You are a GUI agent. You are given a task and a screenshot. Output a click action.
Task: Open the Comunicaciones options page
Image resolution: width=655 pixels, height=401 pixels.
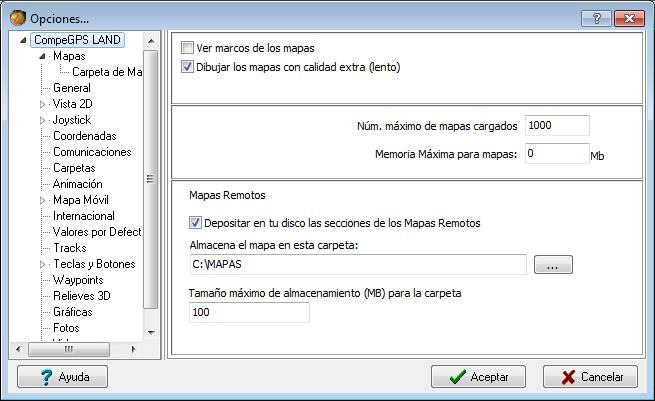92,152
